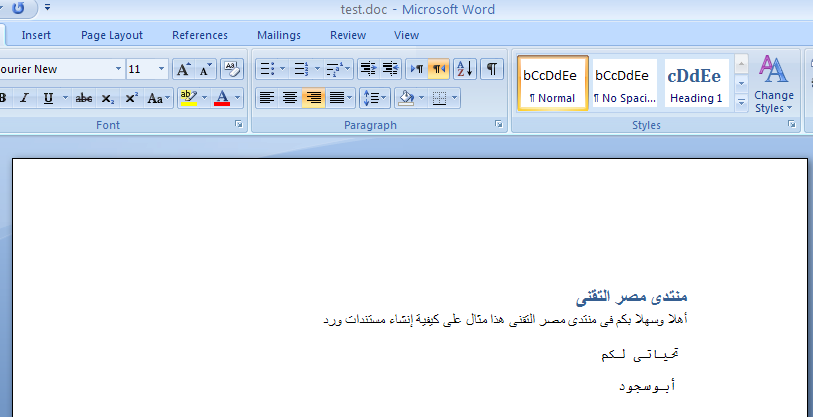Viewport: 813px width, 417px height.
Task: Align text right
Action: coord(313,98)
